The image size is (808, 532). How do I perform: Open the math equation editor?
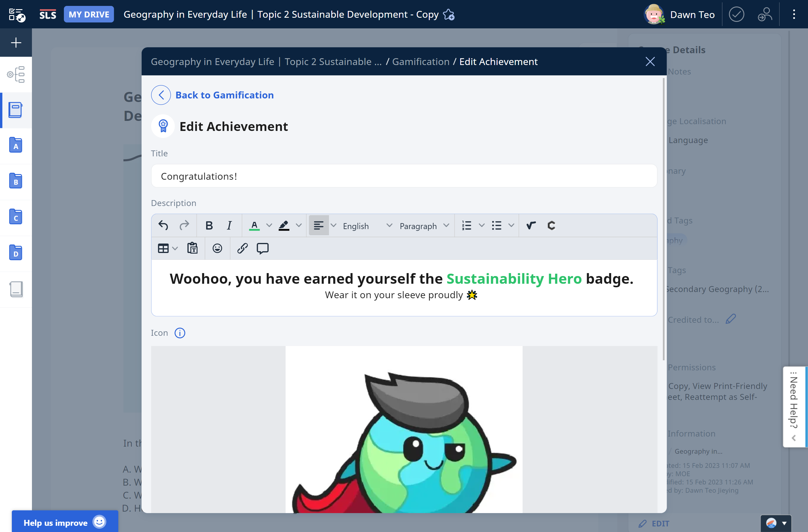pos(531,225)
